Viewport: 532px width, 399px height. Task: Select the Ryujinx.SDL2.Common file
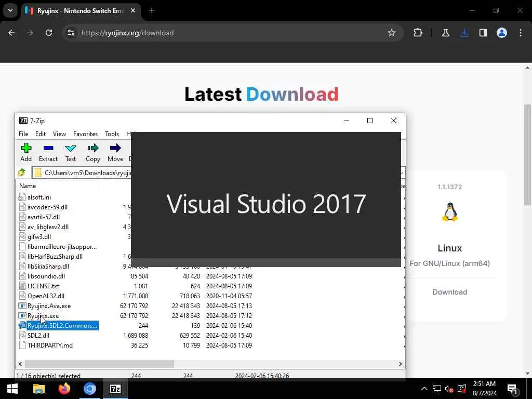[x=63, y=326]
